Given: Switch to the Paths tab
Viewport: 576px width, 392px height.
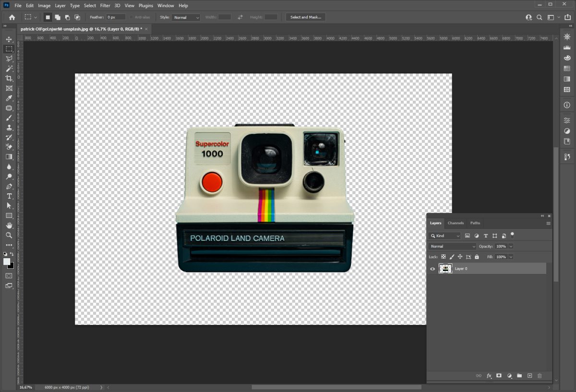Looking at the screenshot, I should click(475, 223).
